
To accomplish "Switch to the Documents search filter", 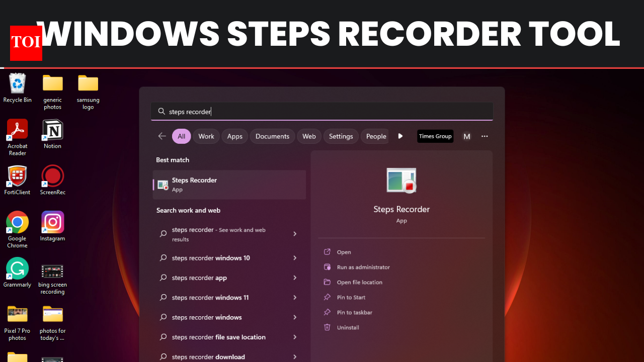I will (x=272, y=136).
